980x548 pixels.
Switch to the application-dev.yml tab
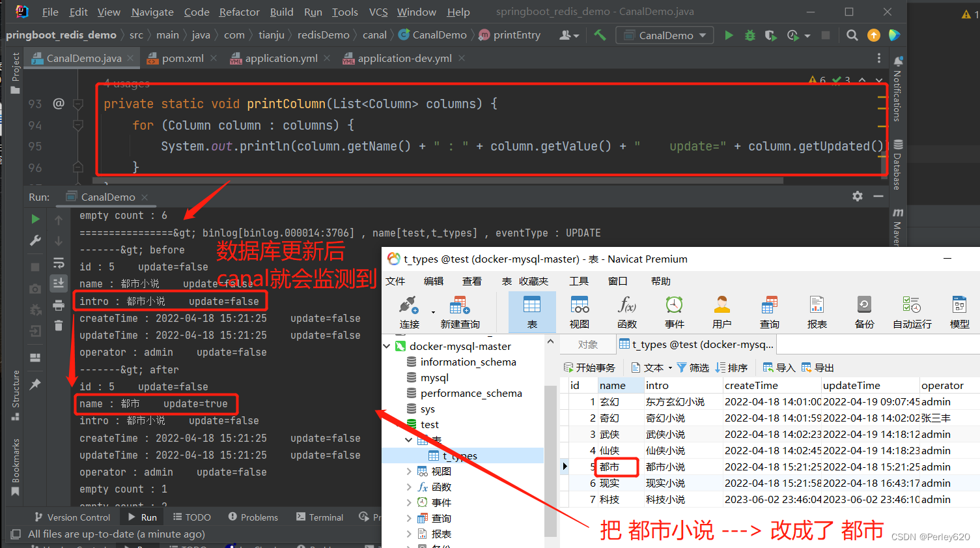click(x=404, y=58)
